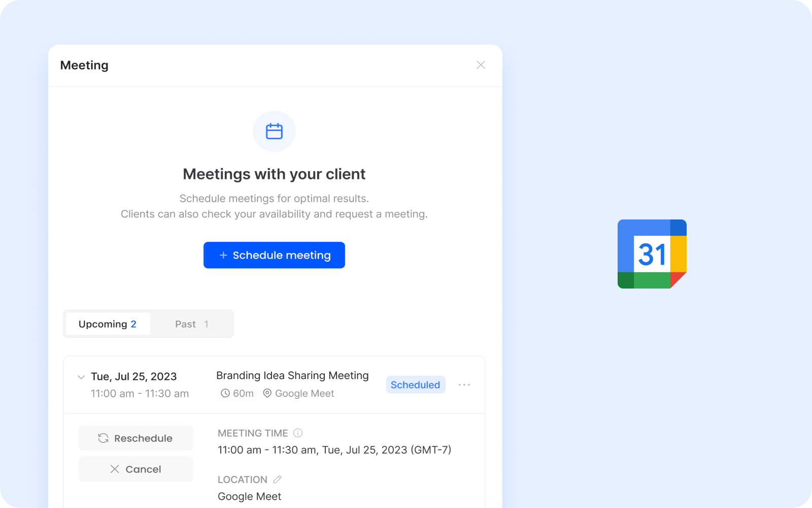
Task: Click the location pin icon beside Google Meet
Action: 267,393
